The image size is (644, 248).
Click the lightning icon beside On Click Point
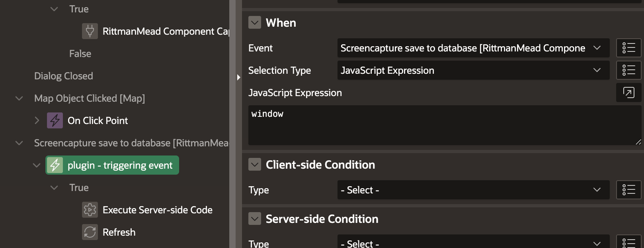click(55, 120)
